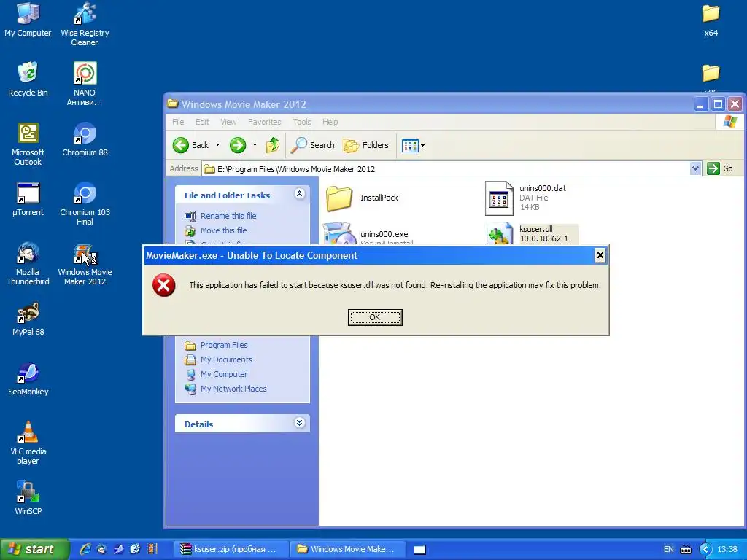747x560 pixels.
Task: Click the Start button
Action: [x=34, y=549]
